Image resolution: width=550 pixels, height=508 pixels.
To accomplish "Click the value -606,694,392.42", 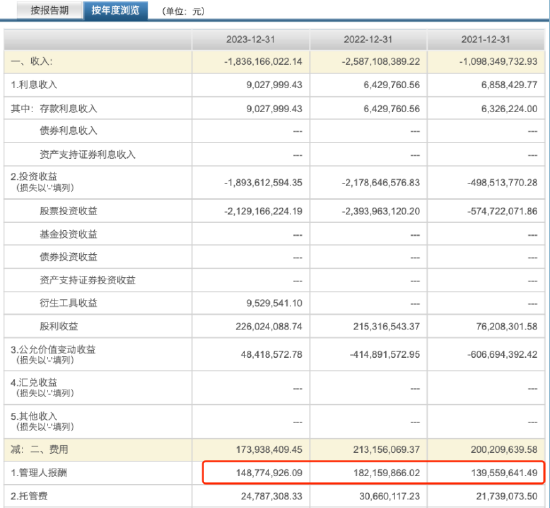I will [x=502, y=355].
